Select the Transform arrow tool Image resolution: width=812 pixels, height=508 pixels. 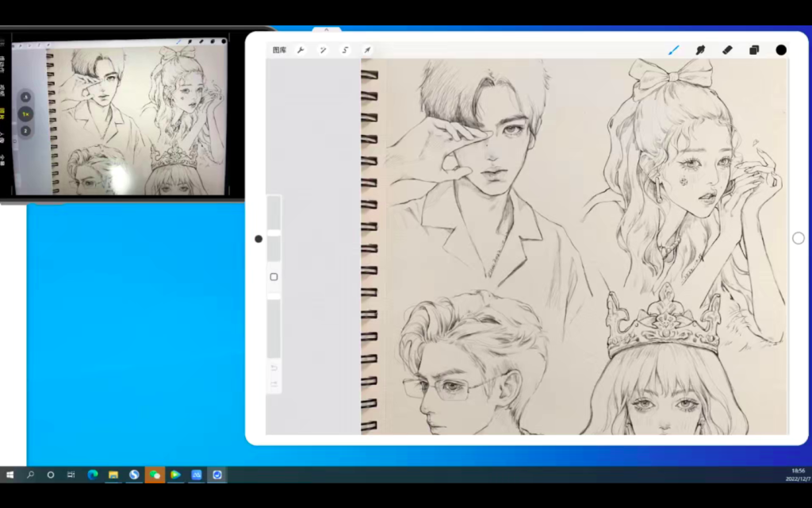[366, 49]
